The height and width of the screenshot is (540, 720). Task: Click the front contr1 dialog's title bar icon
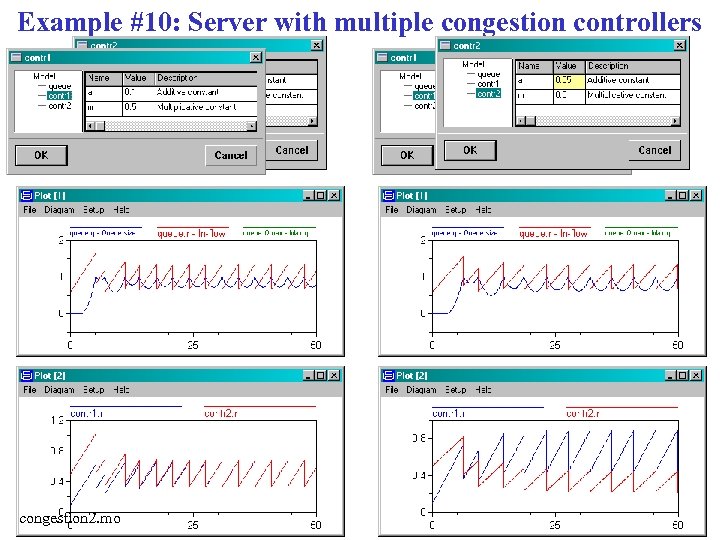click(x=17, y=57)
